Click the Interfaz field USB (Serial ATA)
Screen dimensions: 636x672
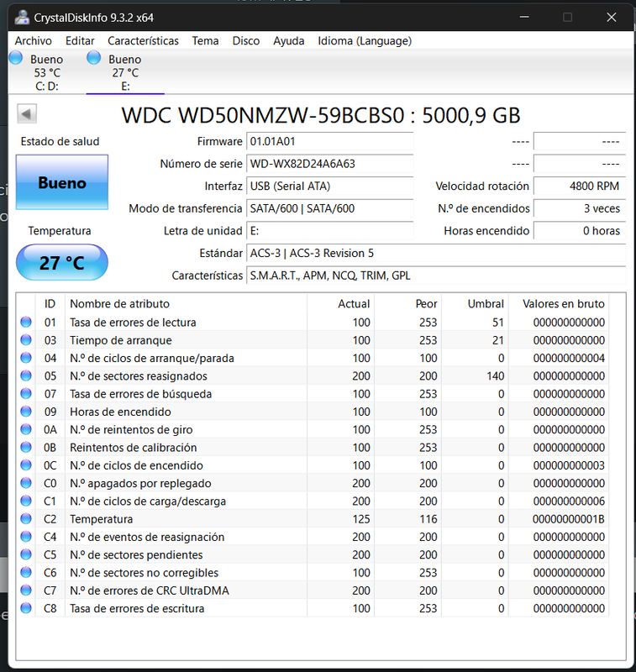[329, 186]
